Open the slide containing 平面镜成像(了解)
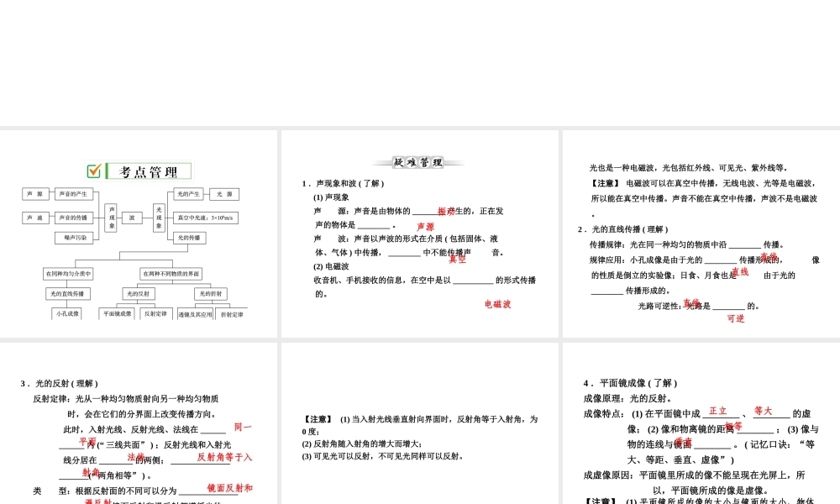The width and height of the screenshot is (840, 504). click(x=701, y=423)
